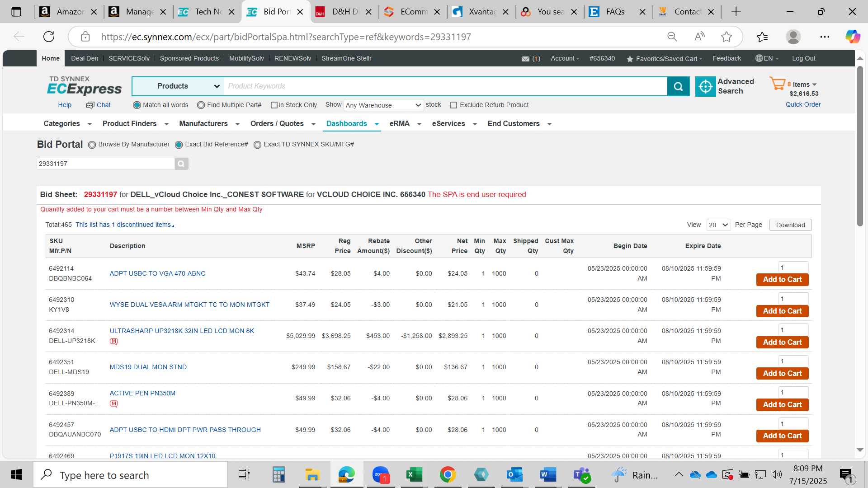Open Excel from the taskbar
The width and height of the screenshot is (868, 488).
(x=414, y=475)
